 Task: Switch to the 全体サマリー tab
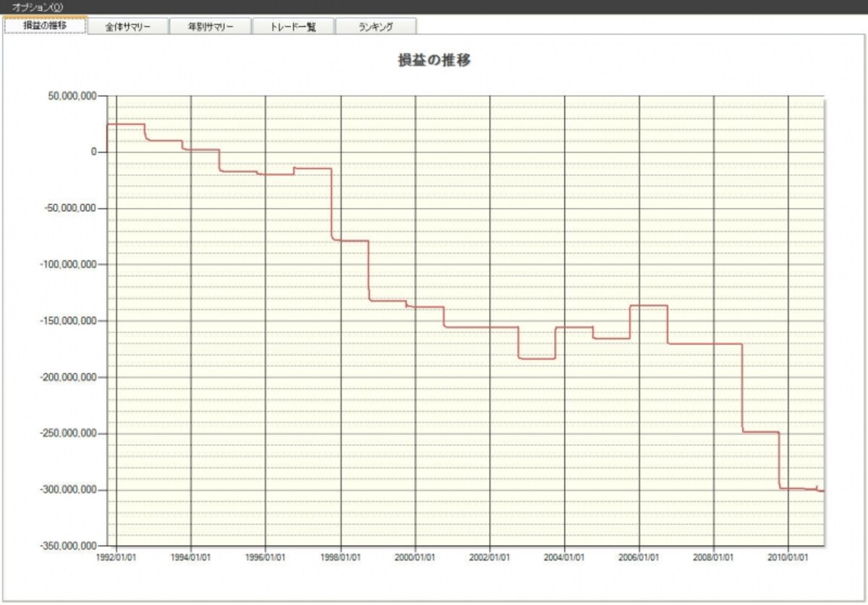pos(128,27)
